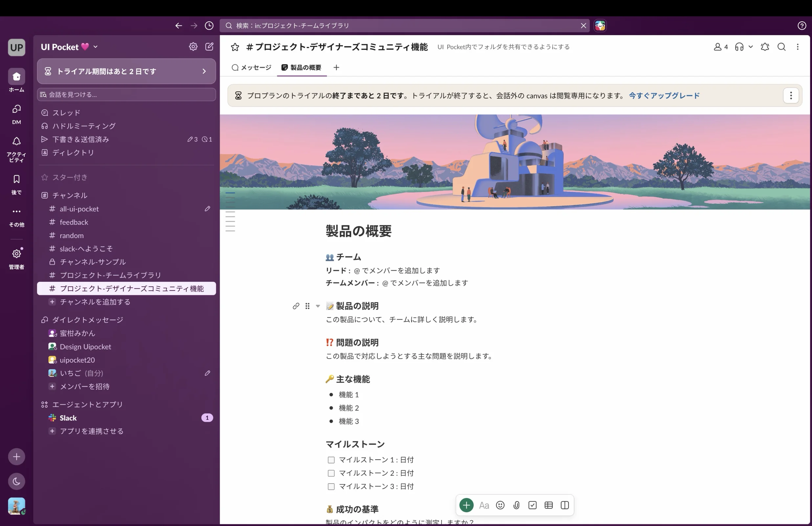
Task: Toggle dark mode moon icon
Action: (x=16, y=482)
